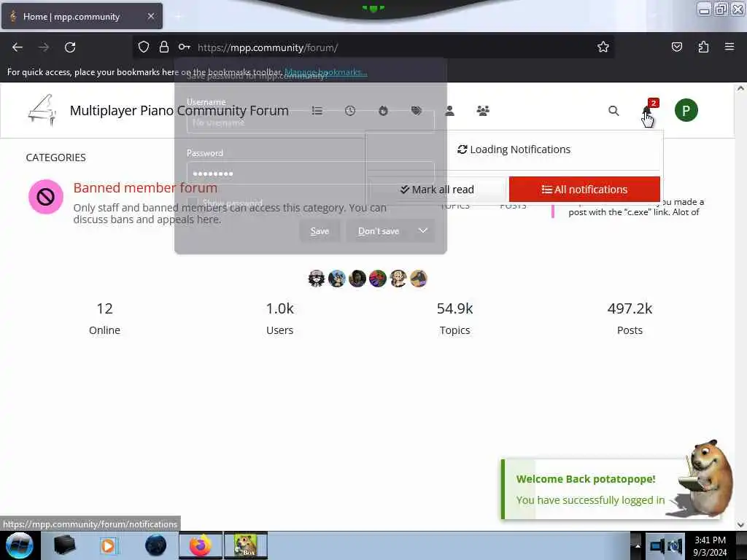Toggle the Show password checkbox
Screen dimensions: 747x560
(192, 203)
